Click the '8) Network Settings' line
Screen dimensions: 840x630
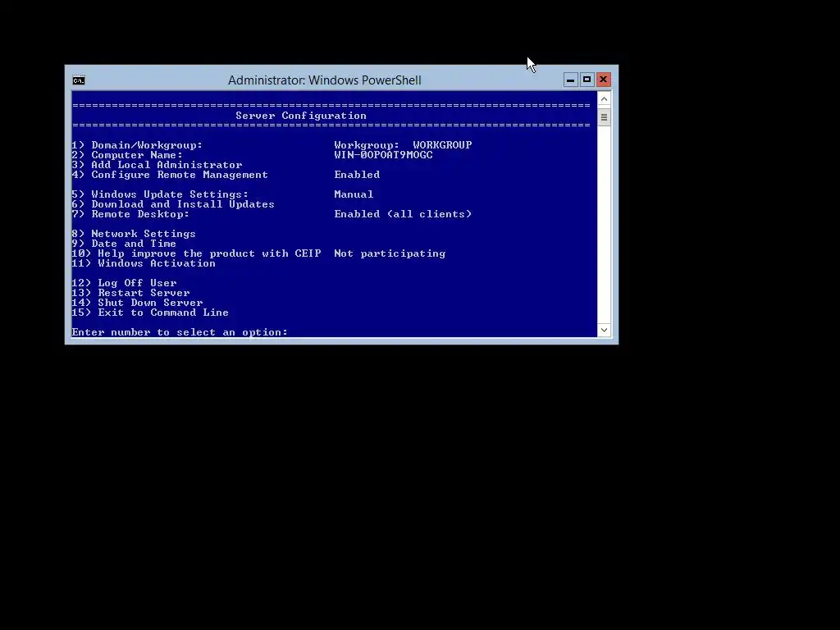coord(134,234)
